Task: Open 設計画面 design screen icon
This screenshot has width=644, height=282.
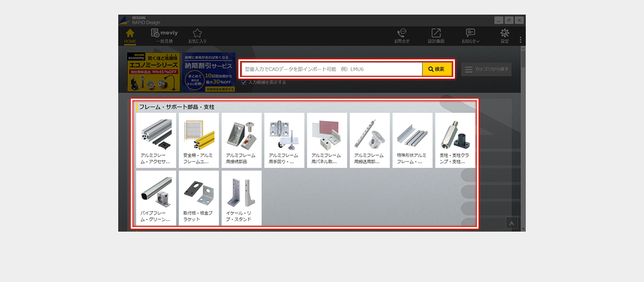Action: (x=436, y=35)
